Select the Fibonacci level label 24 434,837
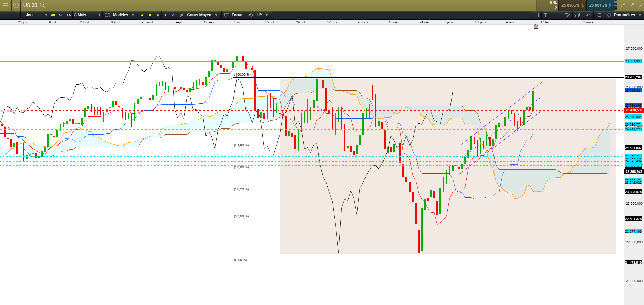Screen dimensions: 644x305 [x=633, y=148]
